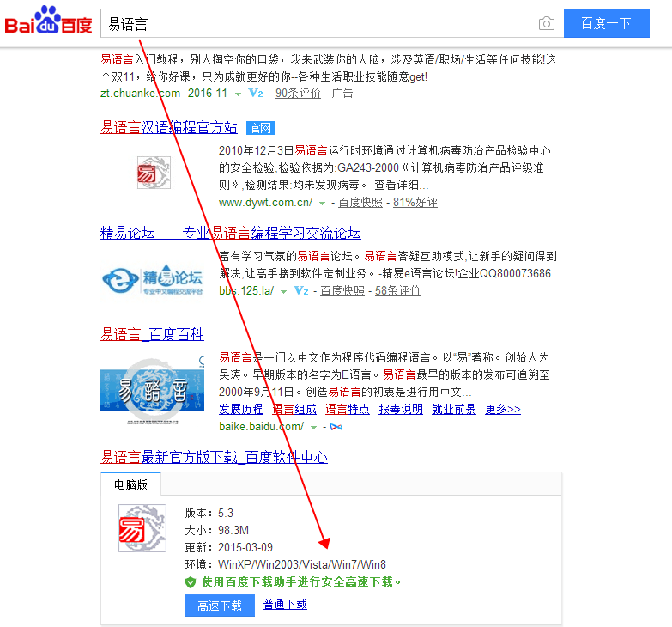Expand dropdown arrow next to baike.baidu.com

314,428
